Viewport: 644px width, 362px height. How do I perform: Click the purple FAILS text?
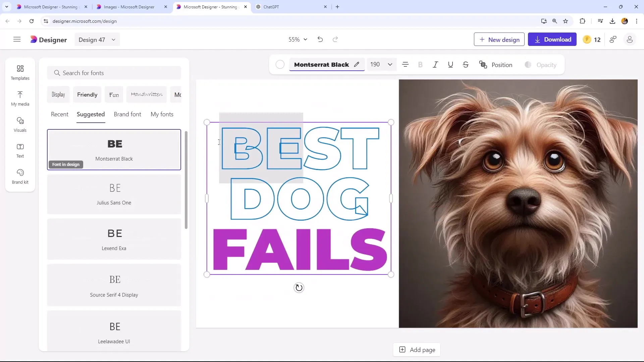click(300, 249)
